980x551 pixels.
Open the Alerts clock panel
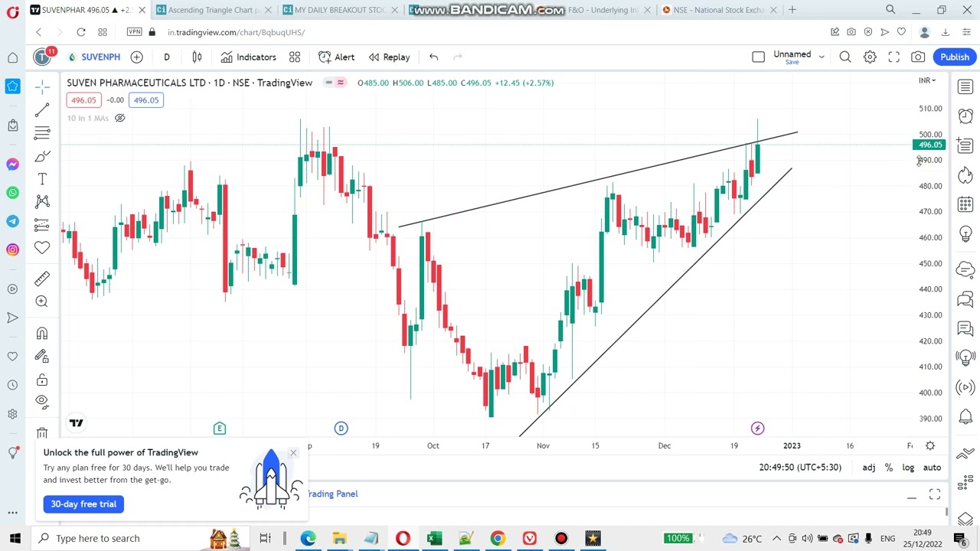click(965, 116)
